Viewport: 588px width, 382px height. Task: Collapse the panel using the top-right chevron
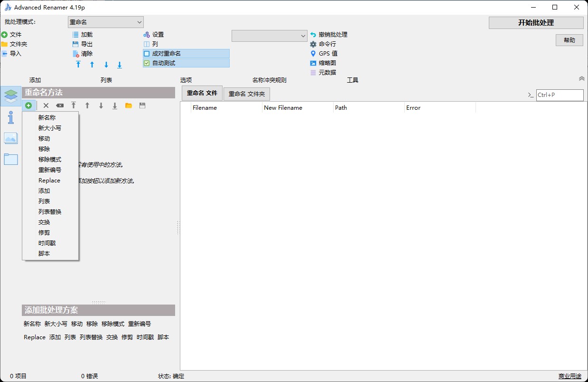(581, 78)
